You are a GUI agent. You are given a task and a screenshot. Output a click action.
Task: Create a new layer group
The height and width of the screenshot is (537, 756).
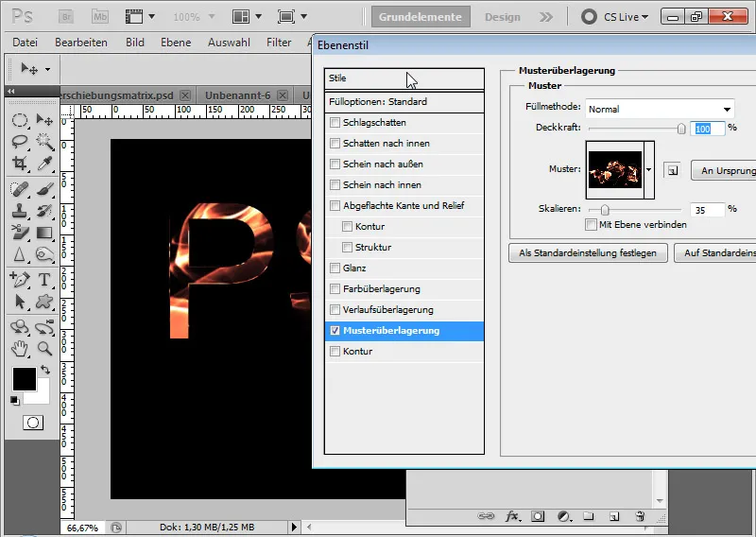pyautogui.click(x=588, y=516)
